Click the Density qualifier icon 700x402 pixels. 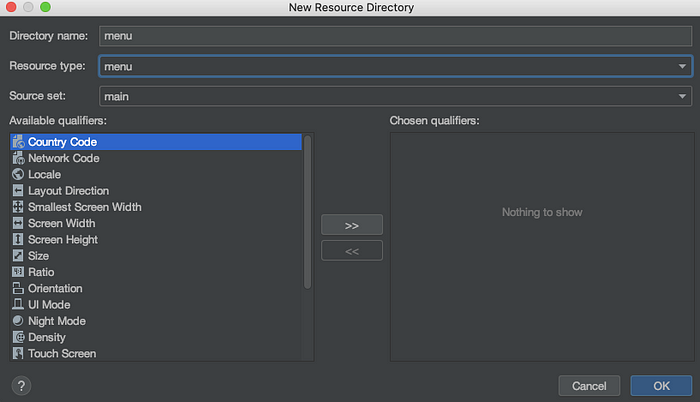(x=18, y=337)
